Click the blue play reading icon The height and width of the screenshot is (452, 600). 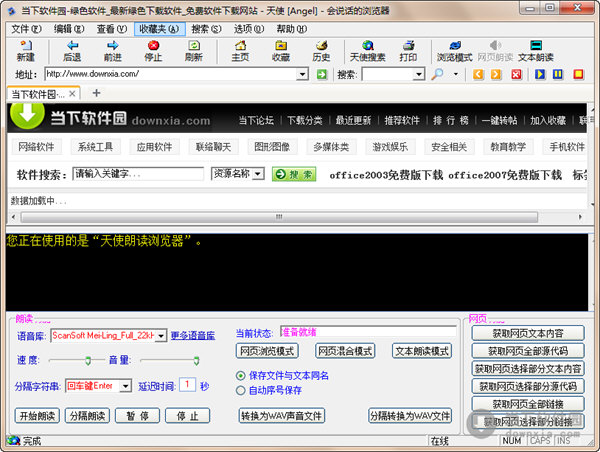coord(540,74)
